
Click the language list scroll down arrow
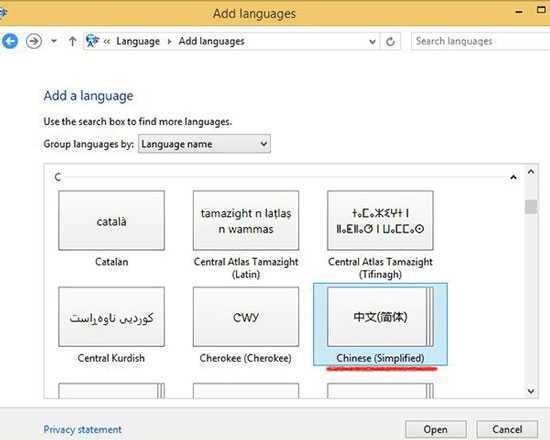click(x=531, y=391)
